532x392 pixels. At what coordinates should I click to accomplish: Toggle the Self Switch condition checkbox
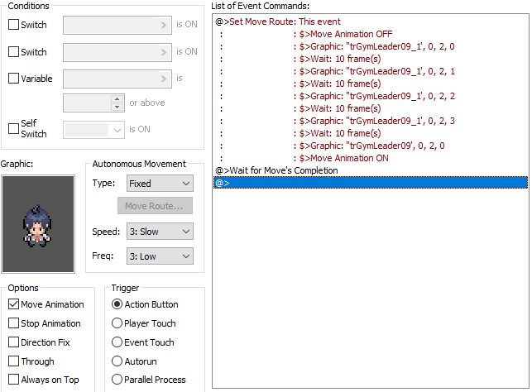(x=13, y=128)
